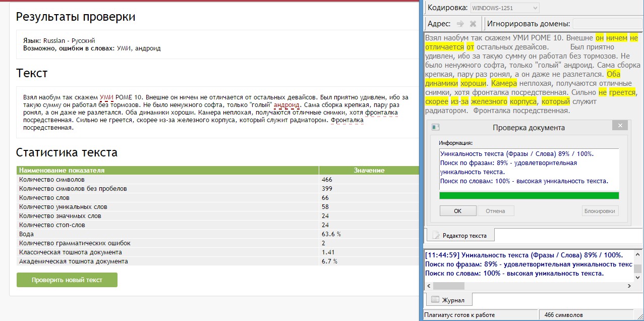Click the log horizontal scrollbar right arrow
The width and height of the screenshot is (644, 321).
tap(629, 286)
